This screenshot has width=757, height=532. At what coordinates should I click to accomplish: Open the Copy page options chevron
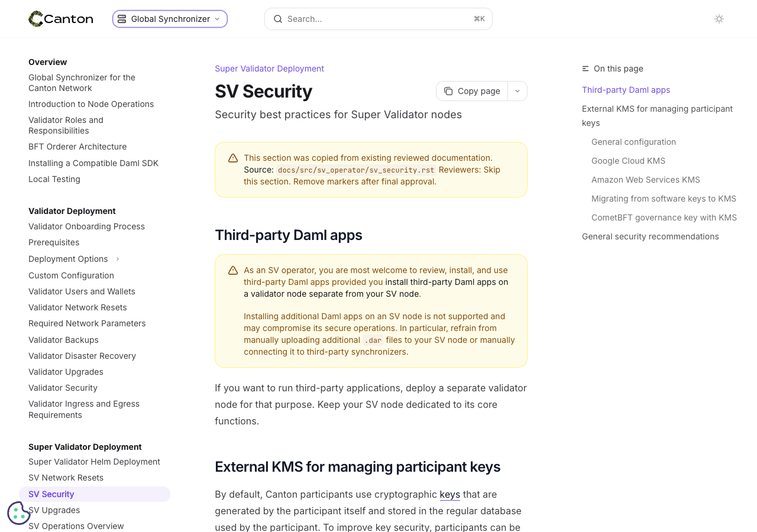click(517, 91)
